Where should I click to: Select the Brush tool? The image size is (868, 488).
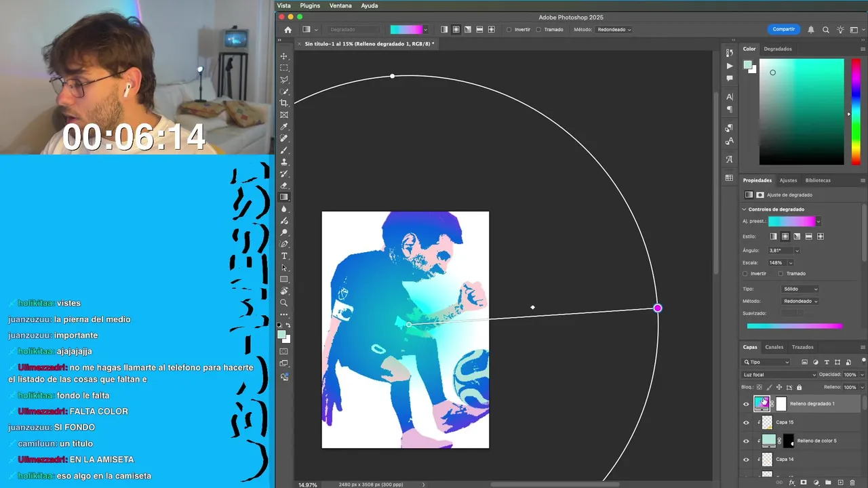pos(284,150)
